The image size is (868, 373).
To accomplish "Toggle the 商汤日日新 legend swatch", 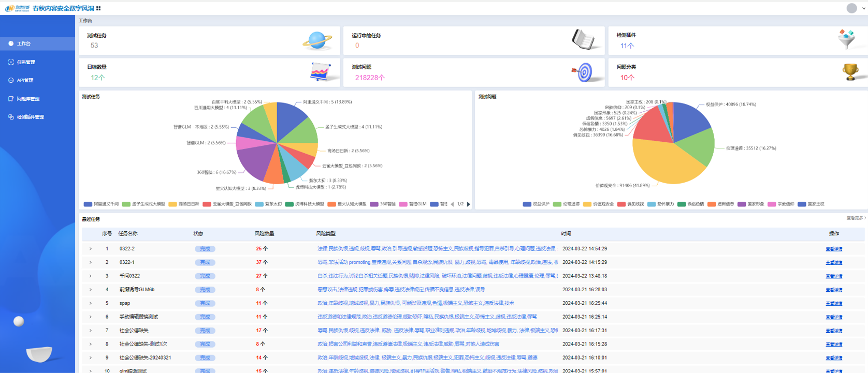I will pos(172,204).
